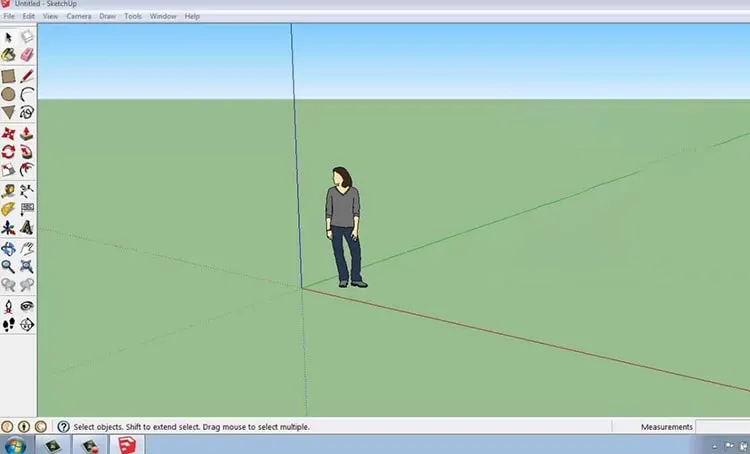Select the pink Eraser tool
This screenshot has width=750, height=454.
point(27,55)
